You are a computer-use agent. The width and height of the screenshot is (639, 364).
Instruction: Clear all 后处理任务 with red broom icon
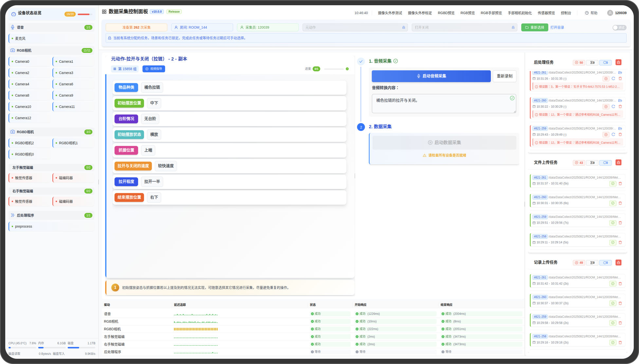(x=618, y=62)
